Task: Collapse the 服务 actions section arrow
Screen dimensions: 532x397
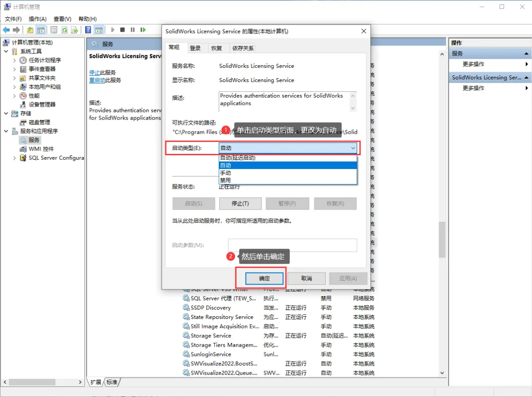Action: click(x=526, y=54)
